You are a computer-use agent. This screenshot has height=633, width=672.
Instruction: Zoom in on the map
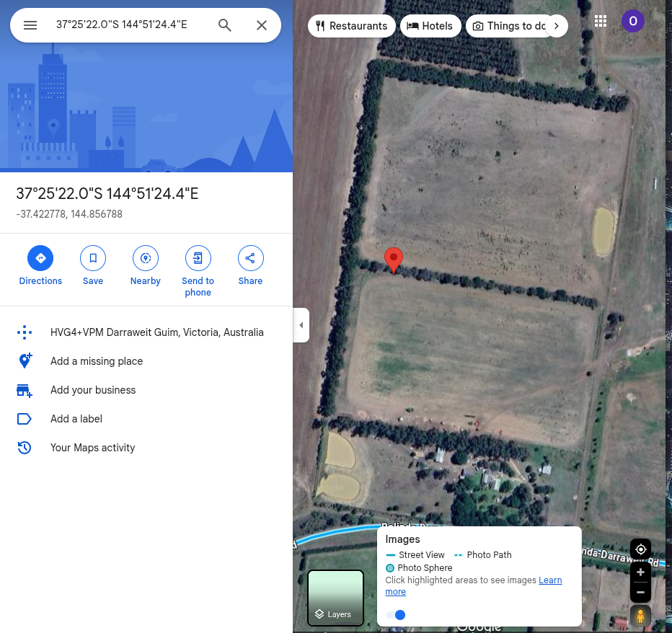tap(640, 572)
